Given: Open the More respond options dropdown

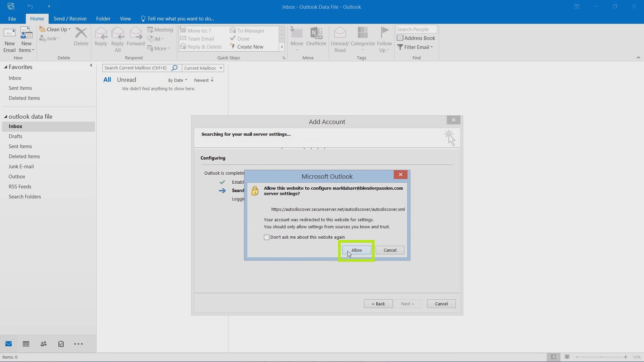Looking at the screenshot, I should 159,48.
